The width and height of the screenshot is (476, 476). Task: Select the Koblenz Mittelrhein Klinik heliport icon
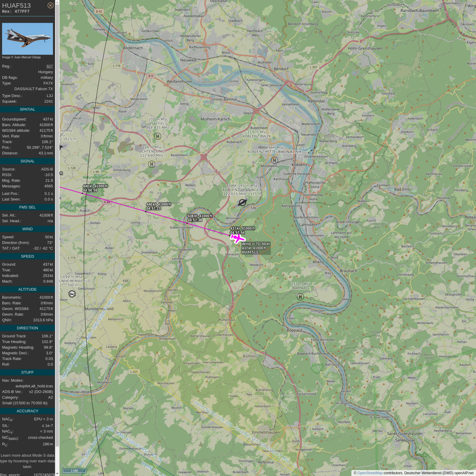coord(274,160)
